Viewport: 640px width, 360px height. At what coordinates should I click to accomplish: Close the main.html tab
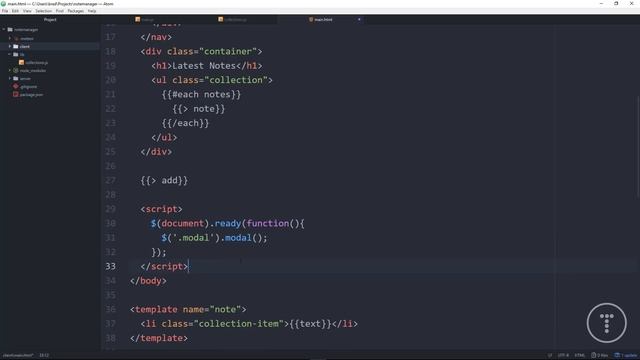click(359, 19)
